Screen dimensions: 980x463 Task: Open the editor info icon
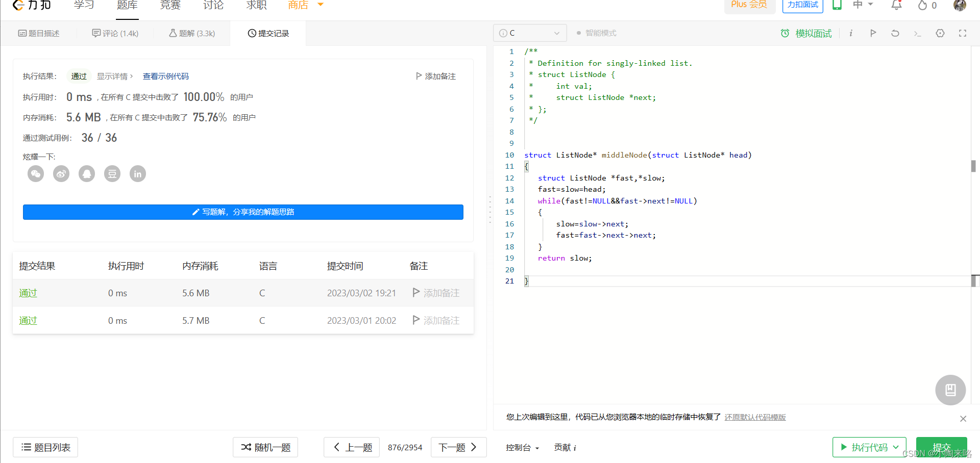coord(851,33)
